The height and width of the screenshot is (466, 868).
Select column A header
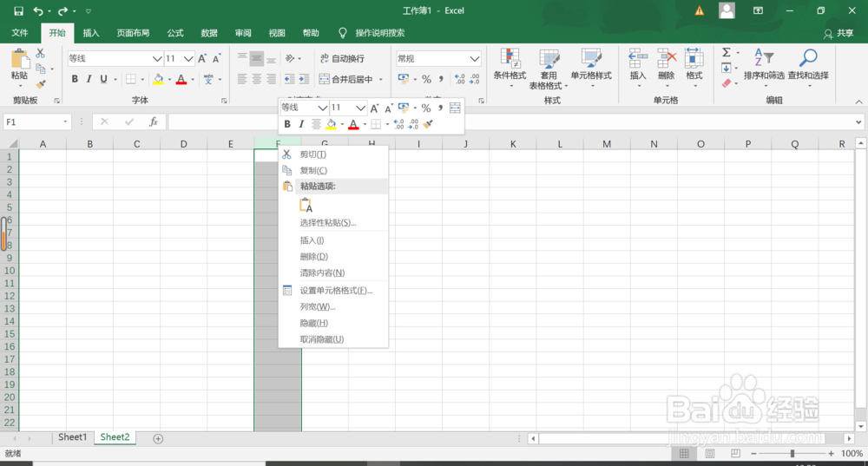coord(43,144)
